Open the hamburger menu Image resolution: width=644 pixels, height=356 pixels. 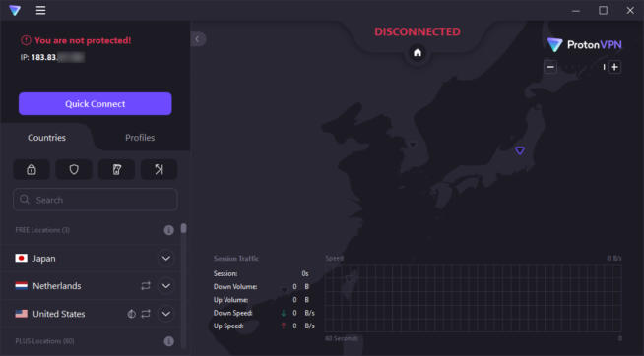click(x=40, y=10)
